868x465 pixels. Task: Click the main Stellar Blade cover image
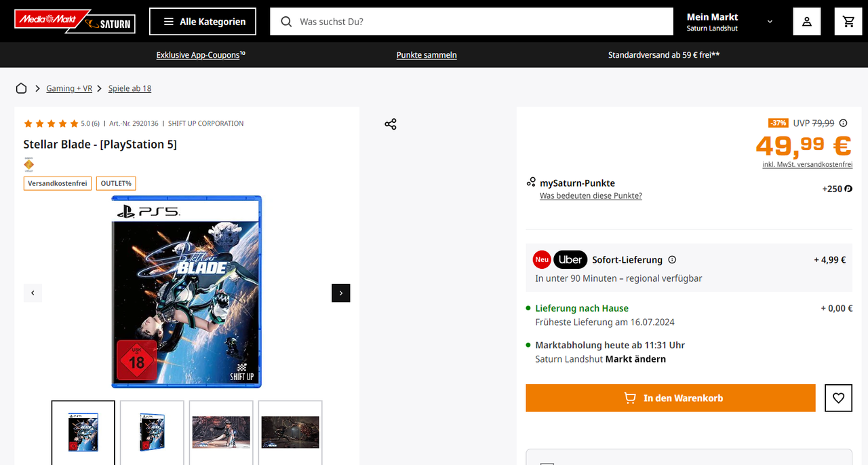click(x=186, y=292)
